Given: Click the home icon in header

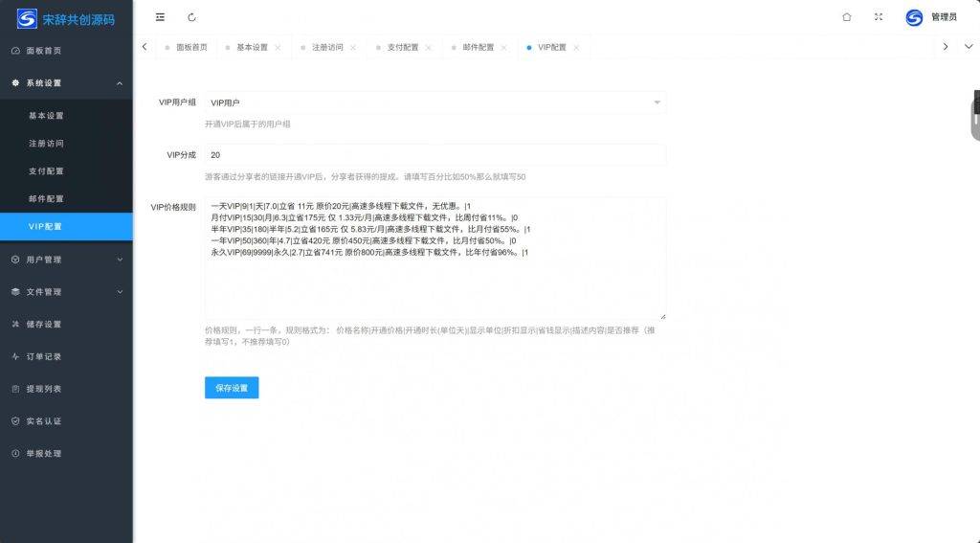Looking at the screenshot, I should (847, 17).
